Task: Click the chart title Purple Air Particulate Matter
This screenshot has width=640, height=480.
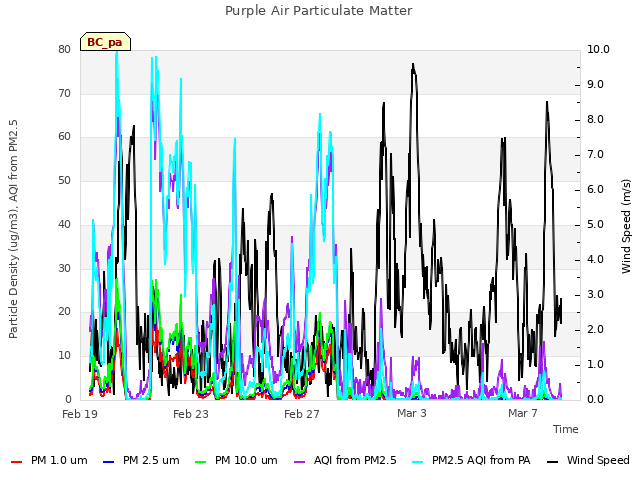Action: click(x=319, y=11)
